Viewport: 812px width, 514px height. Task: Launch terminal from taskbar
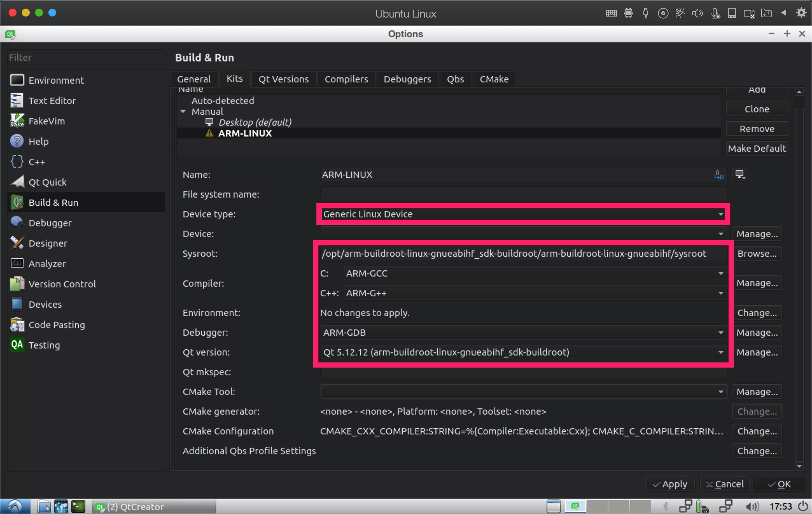(78, 506)
